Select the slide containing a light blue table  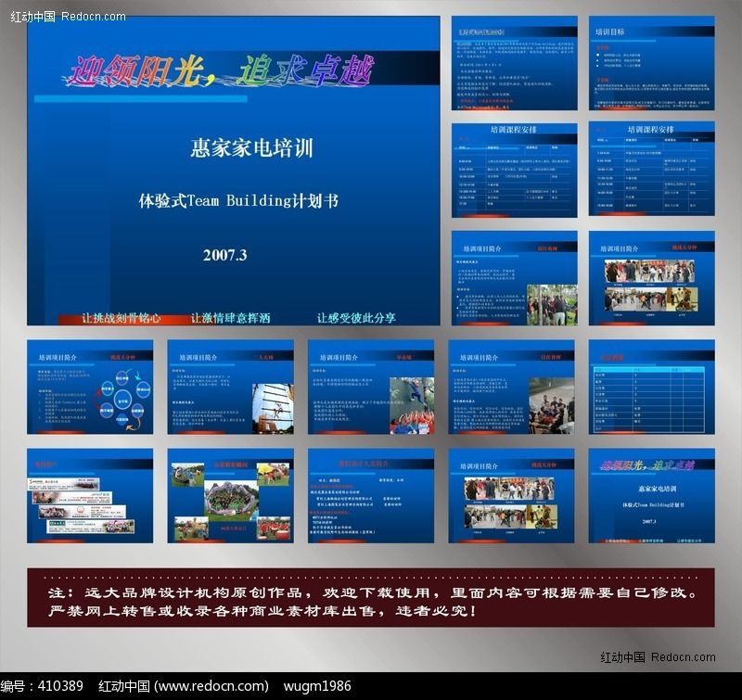click(x=652, y=387)
